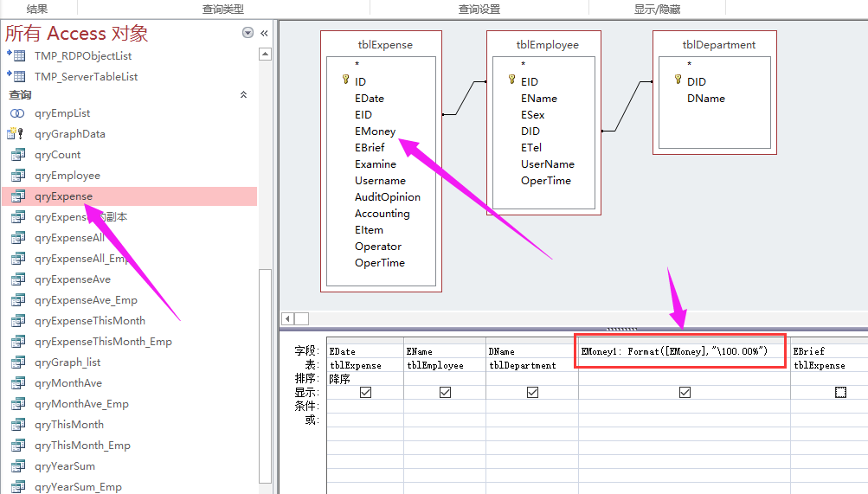Toggle the show checkbox for EMoney1 column

click(x=685, y=392)
